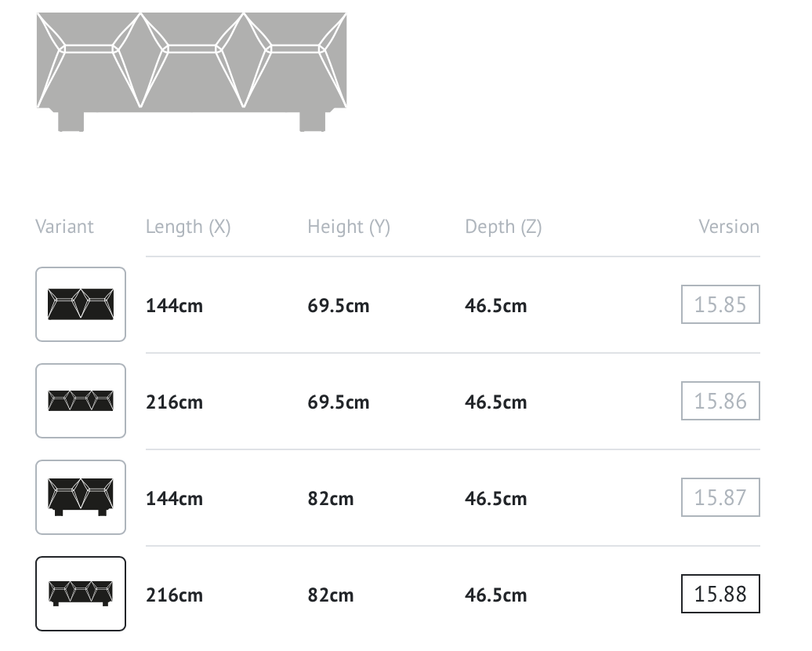Click the Variant column header
This screenshot has height=651, width=812.
tap(64, 227)
